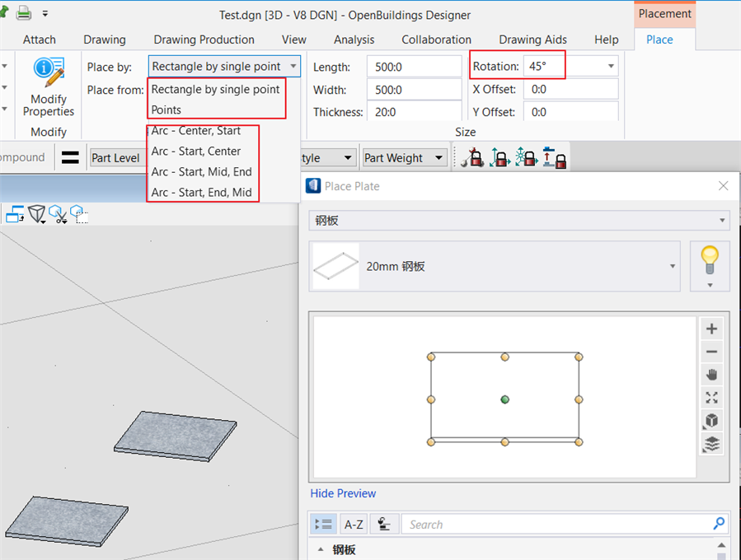
Task: Click the 20mm 钢板 thumbnail preview
Action: click(x=336, y=266)
